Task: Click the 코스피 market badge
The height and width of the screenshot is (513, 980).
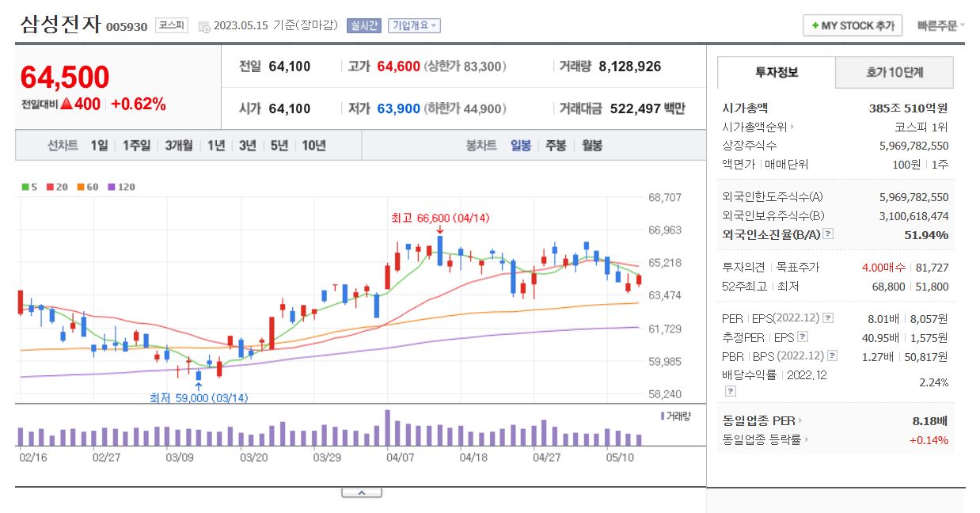Action: pos(172,25)
